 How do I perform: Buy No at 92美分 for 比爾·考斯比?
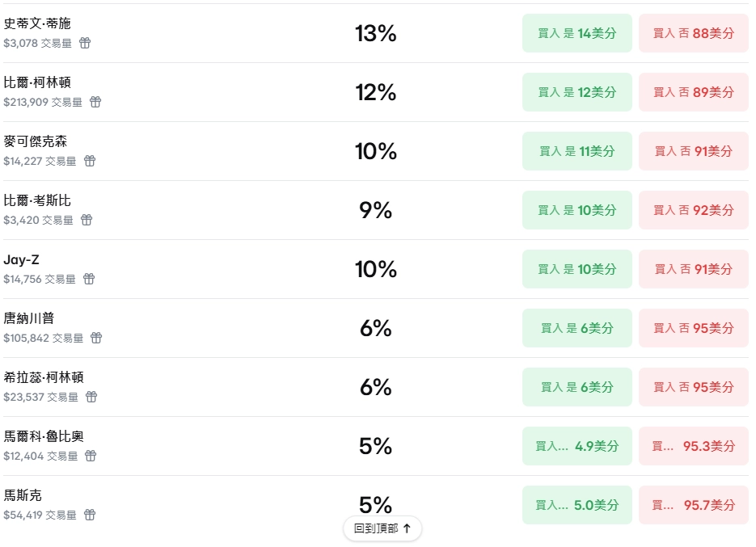click(693, 210)
